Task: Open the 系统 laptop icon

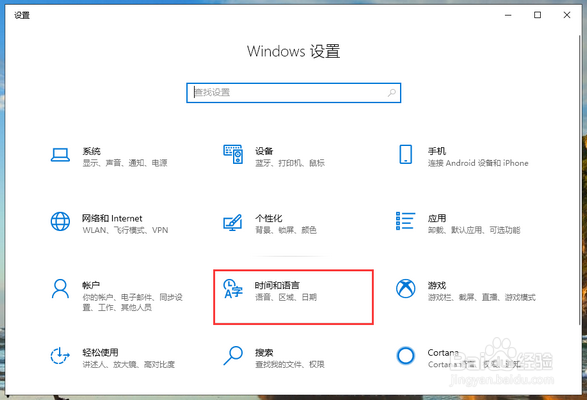Action: (x=60, y=154)
